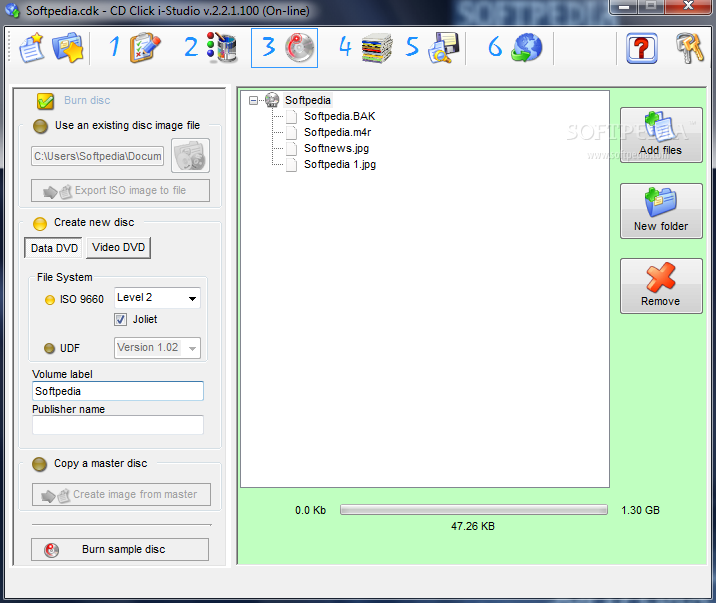Click Export ISO image to file
The image size is (716, 603).
click(x=121, y=190)
